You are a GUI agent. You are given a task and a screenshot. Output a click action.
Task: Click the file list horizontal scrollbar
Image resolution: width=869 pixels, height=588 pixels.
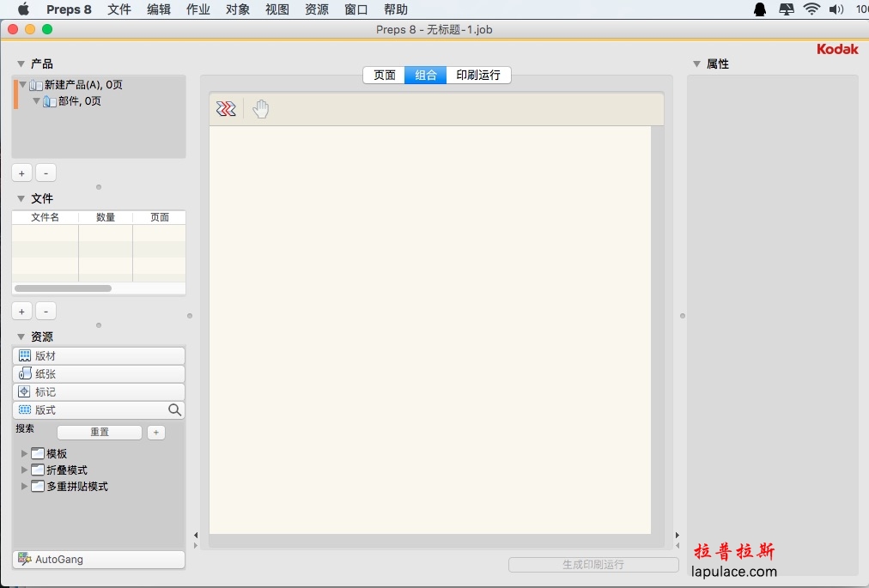coord(63,288)
